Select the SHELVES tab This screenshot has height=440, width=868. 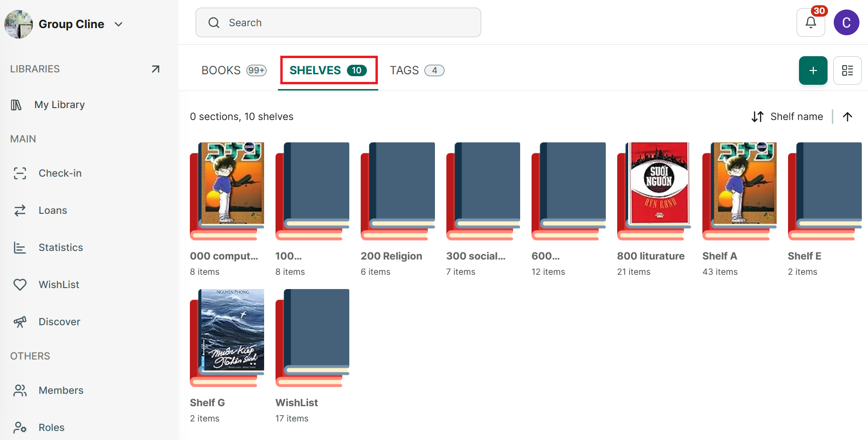click(x=328, y=70)
